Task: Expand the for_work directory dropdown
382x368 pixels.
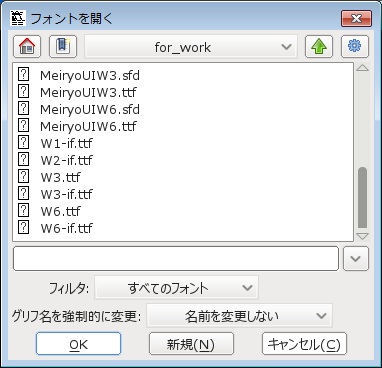Action: click(191, 47)
